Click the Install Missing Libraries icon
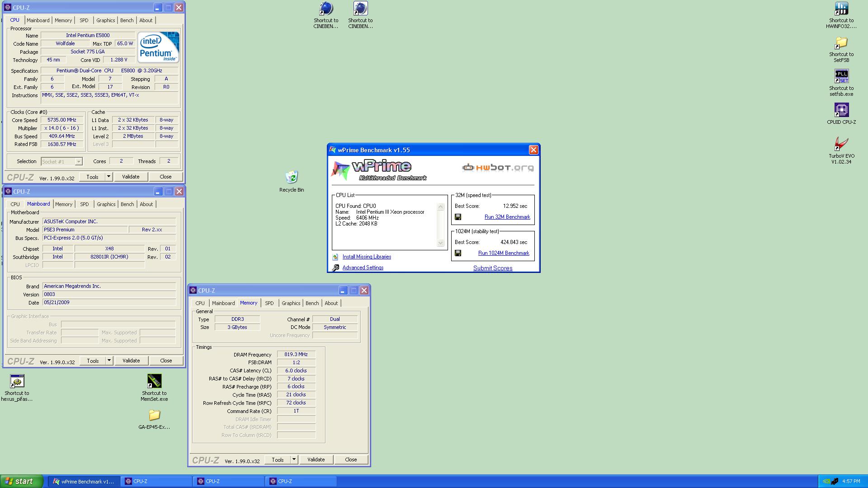 click(335, 257)
